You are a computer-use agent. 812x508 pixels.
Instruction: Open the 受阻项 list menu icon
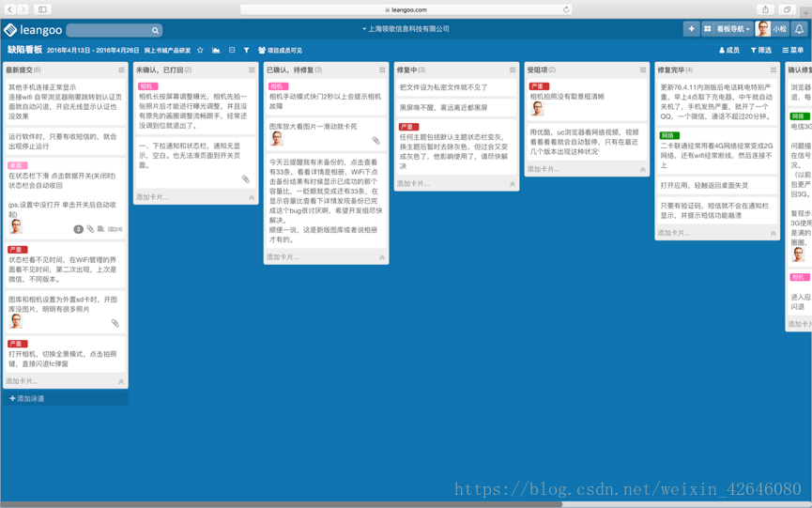coord(643,69)
